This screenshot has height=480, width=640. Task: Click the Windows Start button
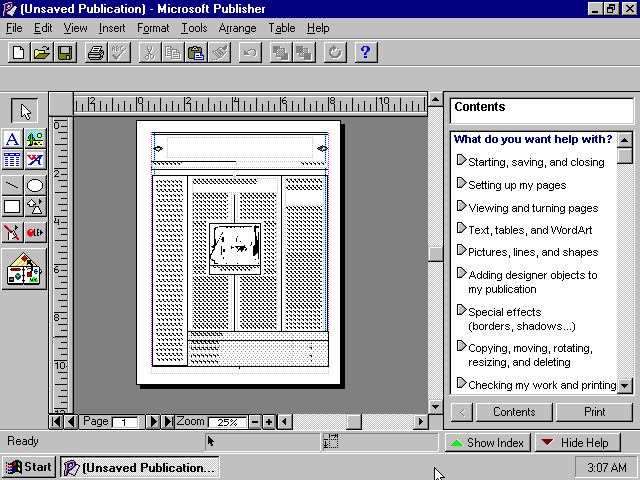[29, 467]
